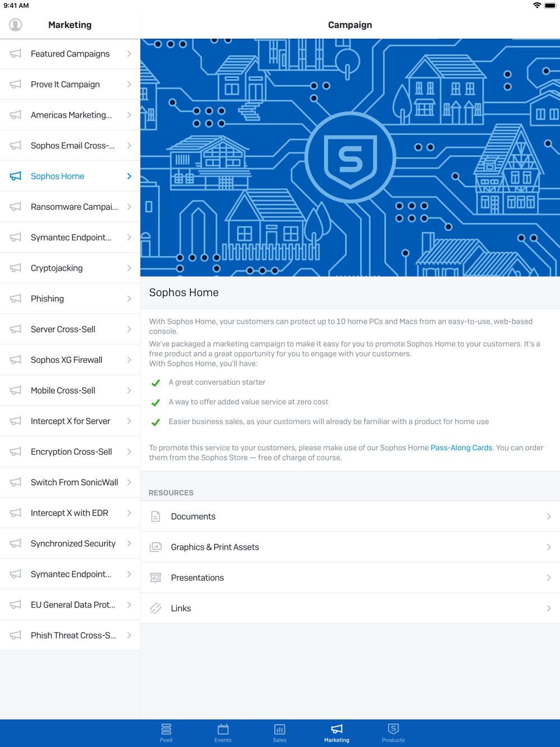
Task: Click the chevron on Intercept X for Server row
Action: 129,421
